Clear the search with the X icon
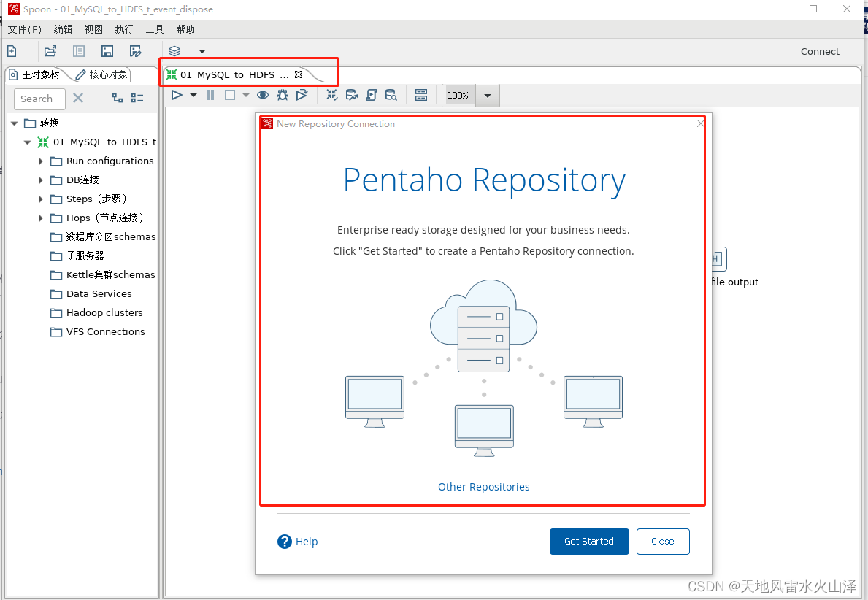The image size is (868, 600). (x=78, y=99)
